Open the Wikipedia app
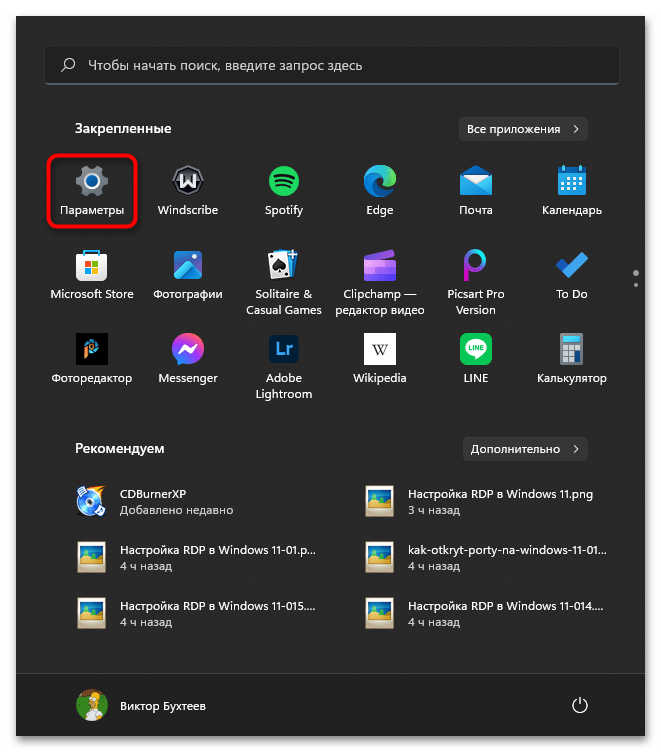 click(379, 359)
